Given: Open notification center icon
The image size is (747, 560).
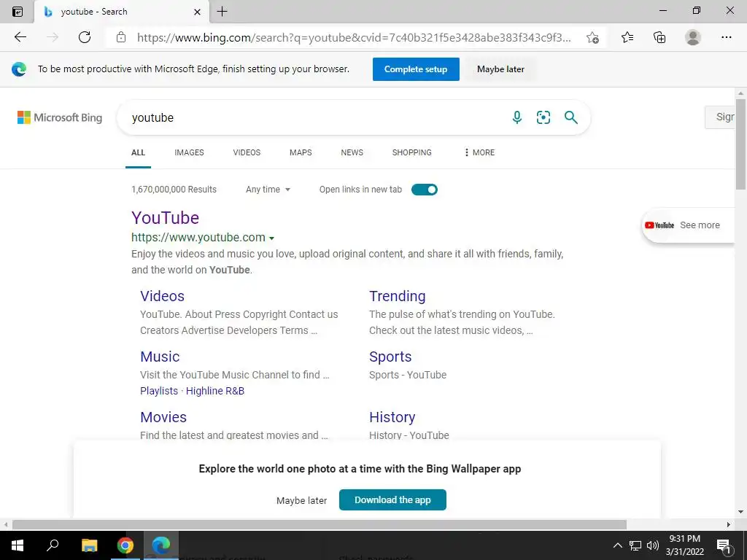Looking at the screenshot, I should click(724, 545).
